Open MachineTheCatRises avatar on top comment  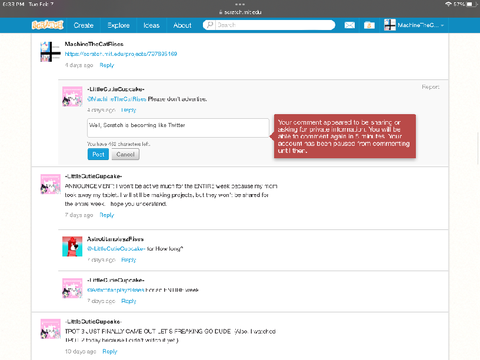click(50, 52)
